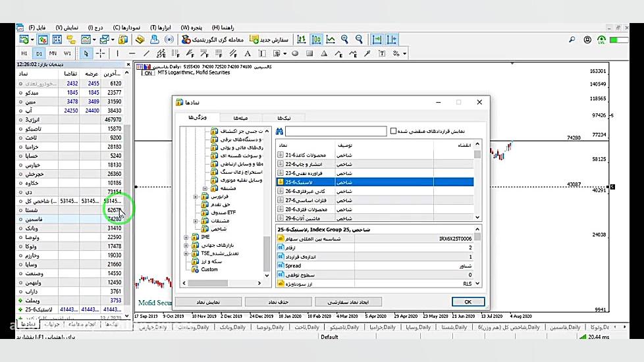Image resolution: width=644 pixels, height=362 pixels.
Task: Click the green LVL icon
Action: [601, 39]
